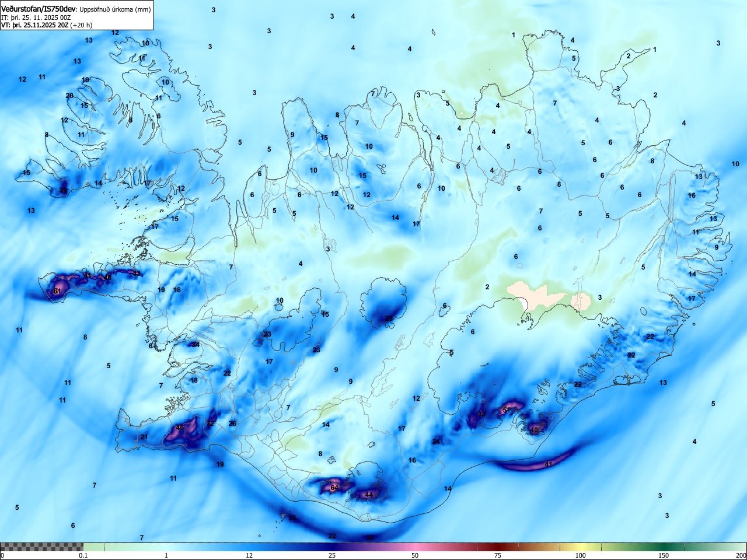This screenshot has width=747, height=560.
Task: Click the Veðurstofan/IS750dev title text
Action: [x=38, y=9]
